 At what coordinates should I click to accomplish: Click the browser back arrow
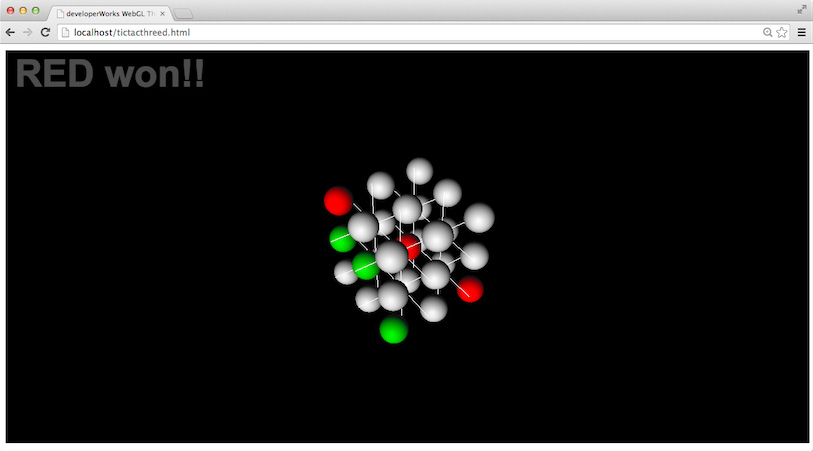[10, 32]
